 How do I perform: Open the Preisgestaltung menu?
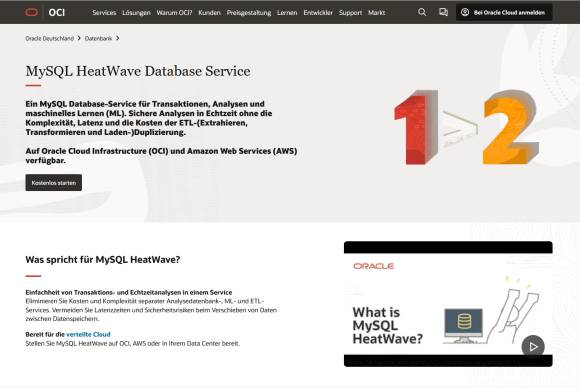coord(249,13)
